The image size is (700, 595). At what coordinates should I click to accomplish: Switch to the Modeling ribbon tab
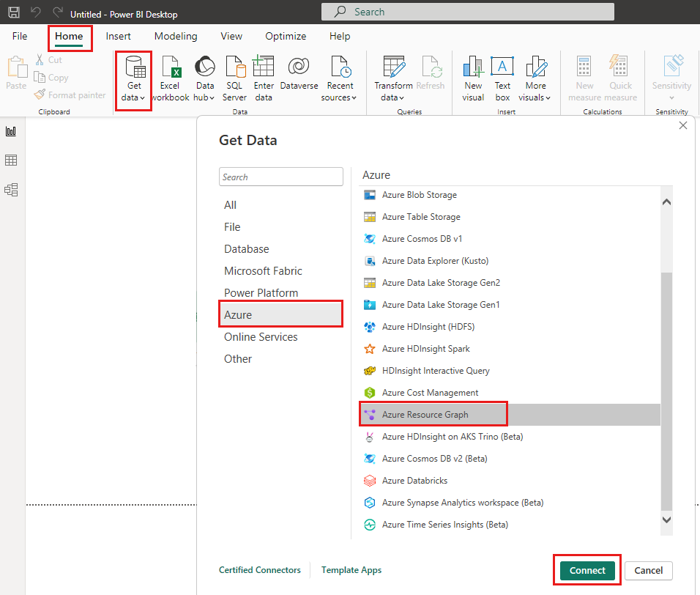[x=175, y=36]
